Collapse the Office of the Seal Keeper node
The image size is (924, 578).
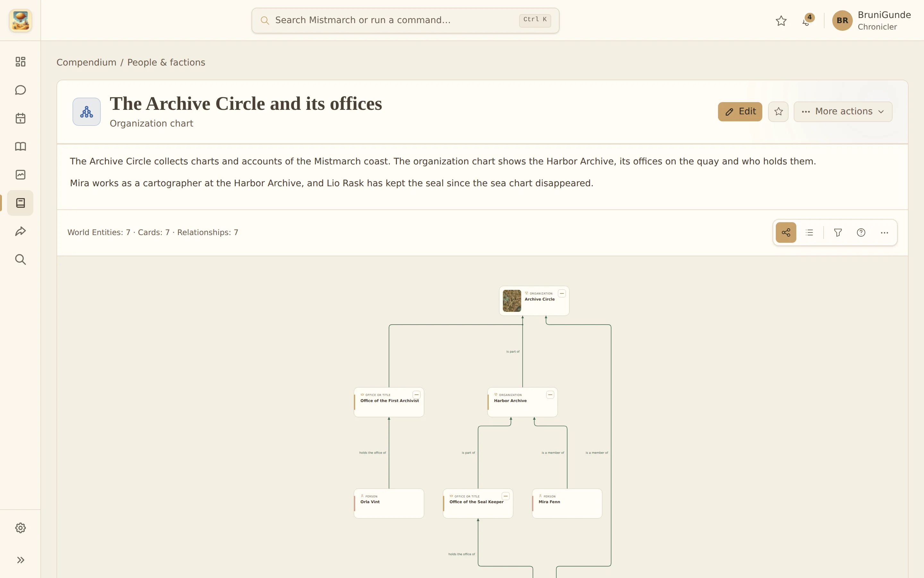506,496
